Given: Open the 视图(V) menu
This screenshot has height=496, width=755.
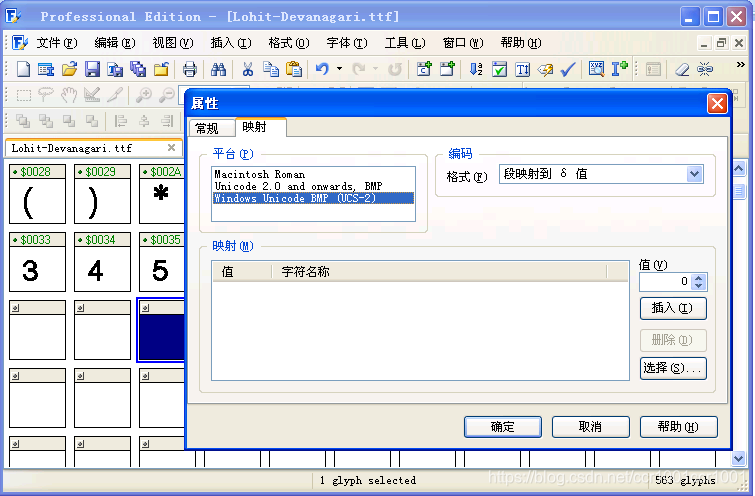Looking at the screenshot, I should [173, 43].
